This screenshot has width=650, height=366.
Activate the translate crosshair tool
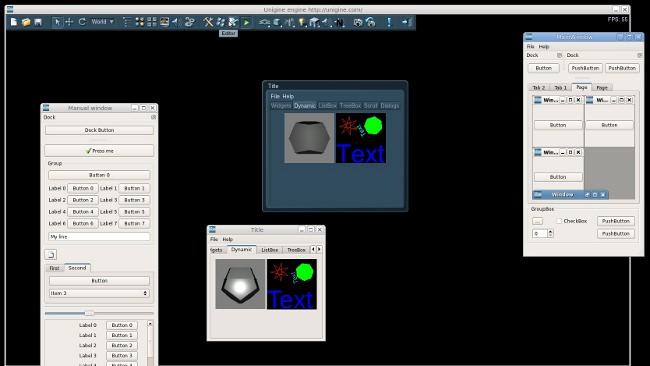point(69,22)
